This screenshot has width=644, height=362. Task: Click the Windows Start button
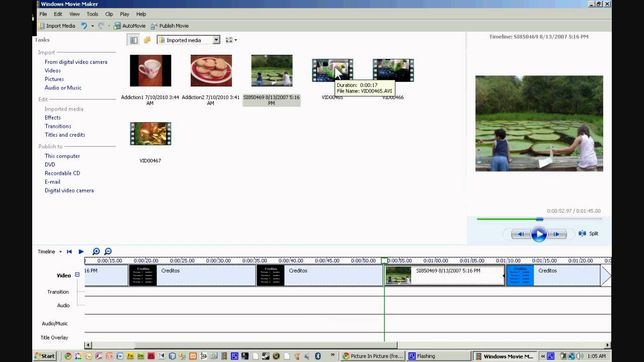click(x=45, y=356)
